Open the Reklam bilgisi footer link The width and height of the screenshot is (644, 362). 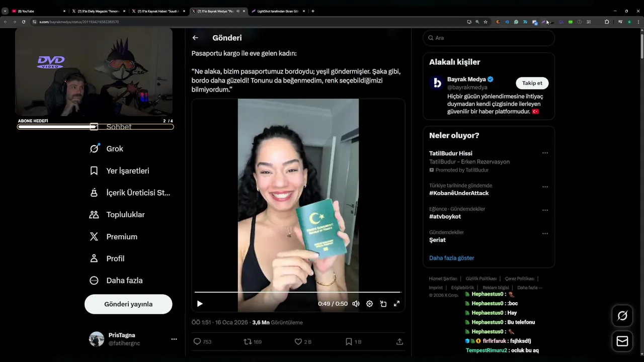[x=496, y=288]
